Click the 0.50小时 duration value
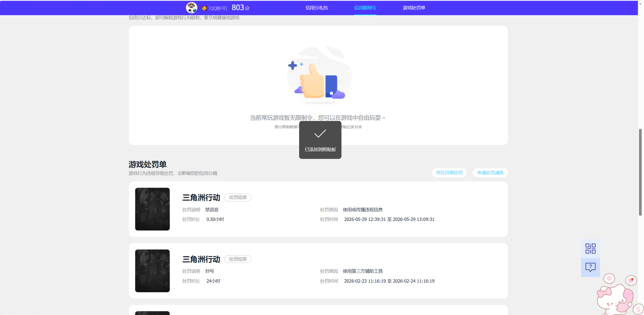This screenshot has width=644, height=315. click(215, 219)
